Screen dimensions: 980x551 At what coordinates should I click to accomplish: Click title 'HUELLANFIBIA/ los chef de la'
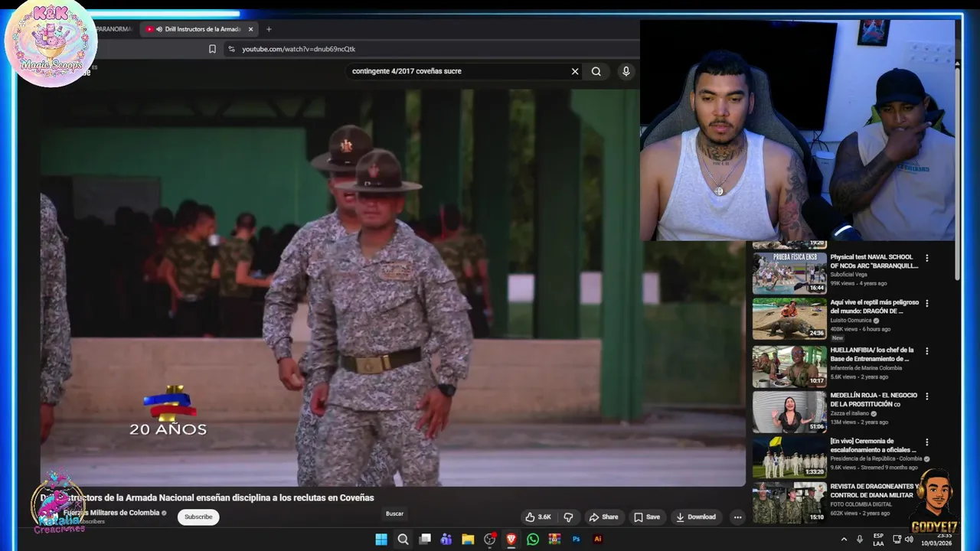click(x=872, y=354)
